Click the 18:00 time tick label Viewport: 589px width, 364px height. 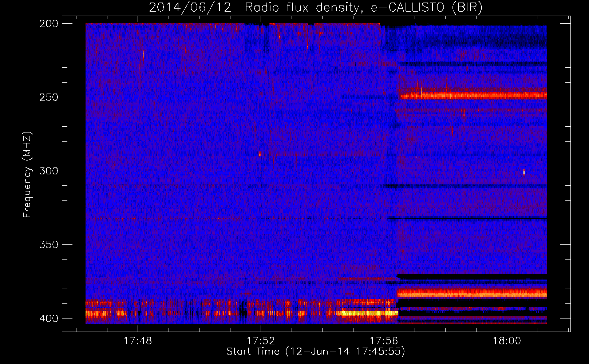click(x=507, y=341)
